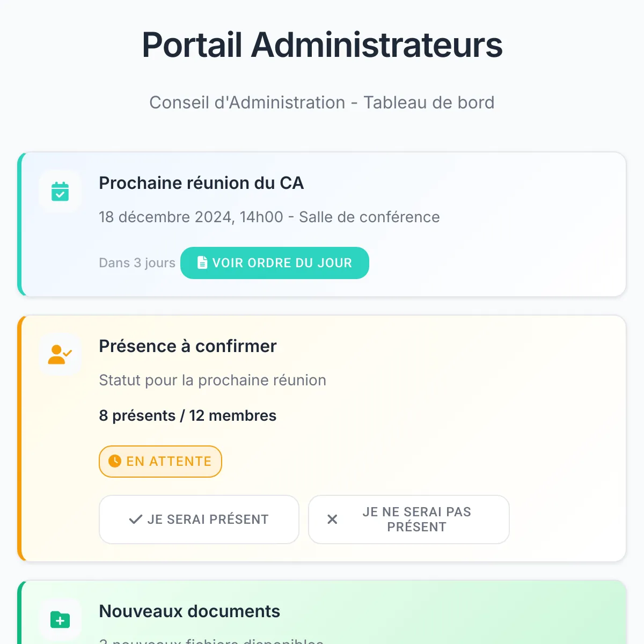Image resolution: width=644 pixels, height=644 pixels.
Task: Decline with Je ne serai pas présent
Action: tap(409, 519)
